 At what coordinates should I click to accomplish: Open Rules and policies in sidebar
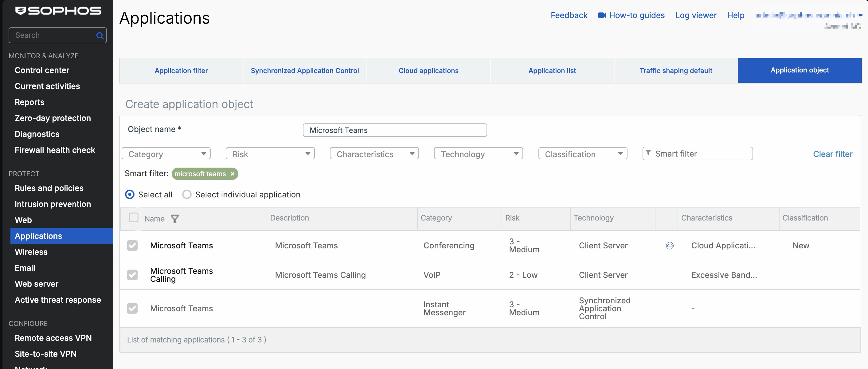point(49,188)
